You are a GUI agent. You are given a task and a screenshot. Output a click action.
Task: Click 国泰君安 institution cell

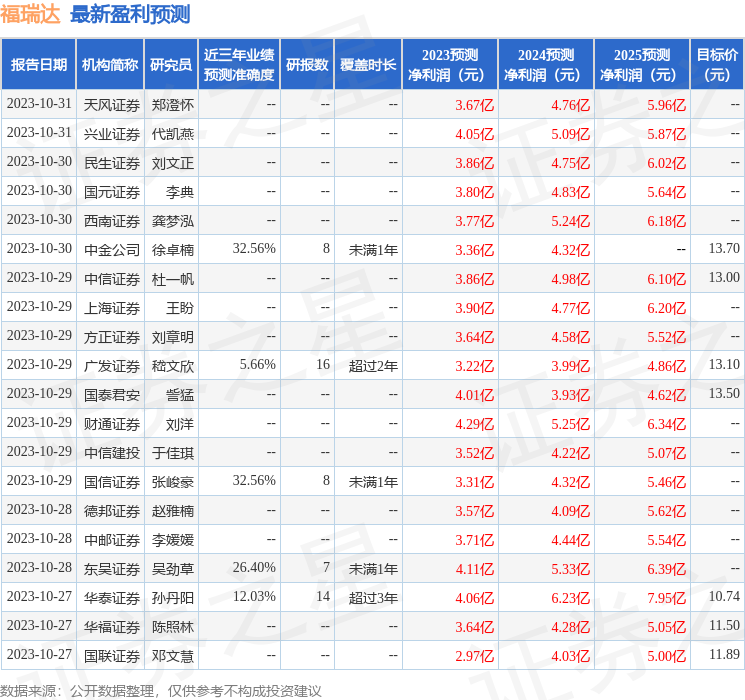pyautogui.click(x=112, y=394)
